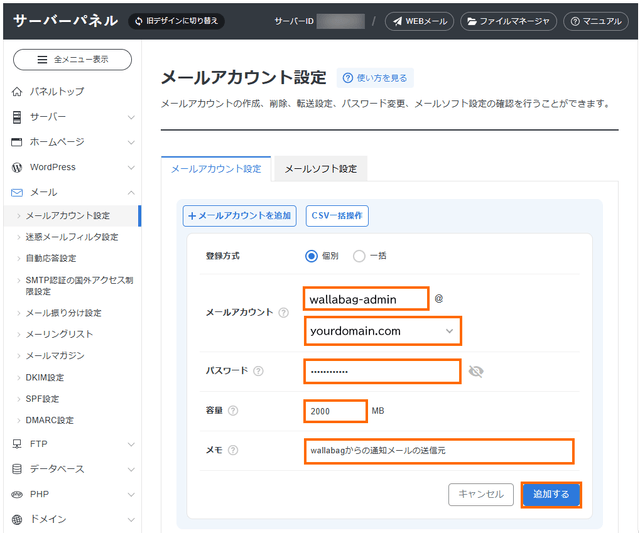Open ファイルマネージャ from the header
The width and height of the screenshot is (640, 533).
(x=508, y=21)
